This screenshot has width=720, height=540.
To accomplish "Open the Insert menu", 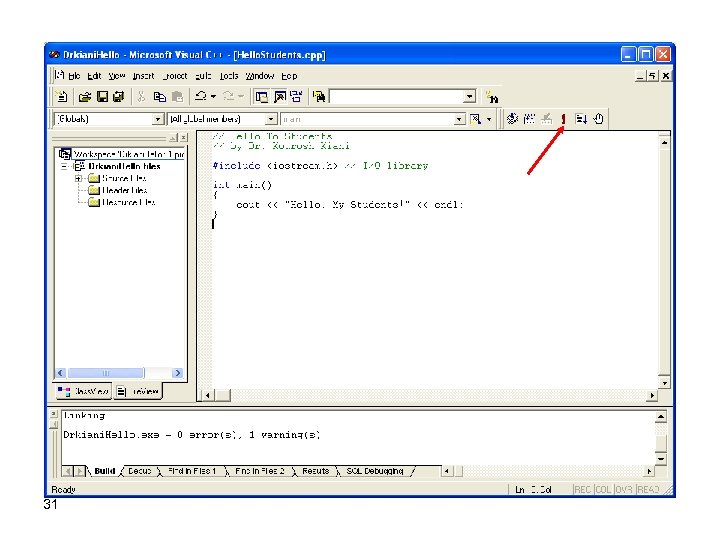I will click(143, 76).
